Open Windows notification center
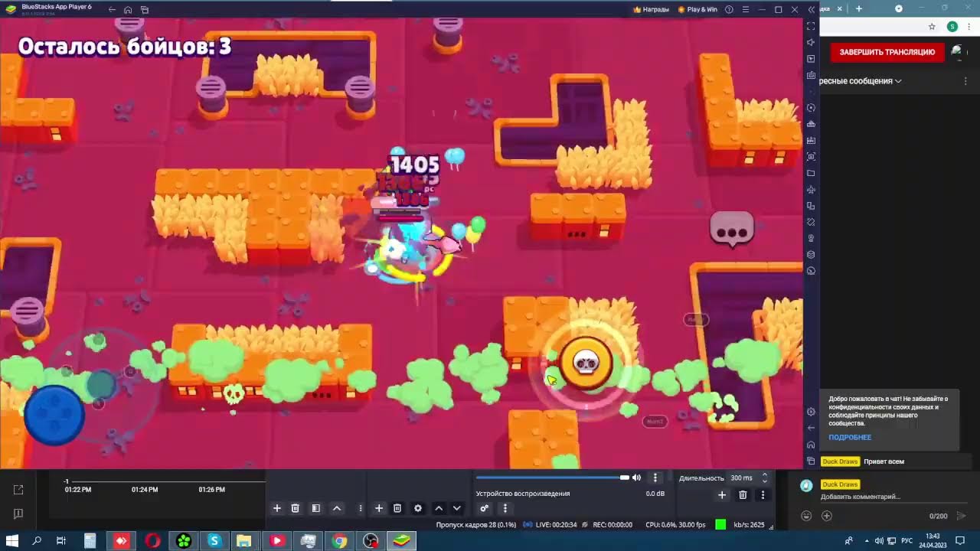 pos(960,541)
